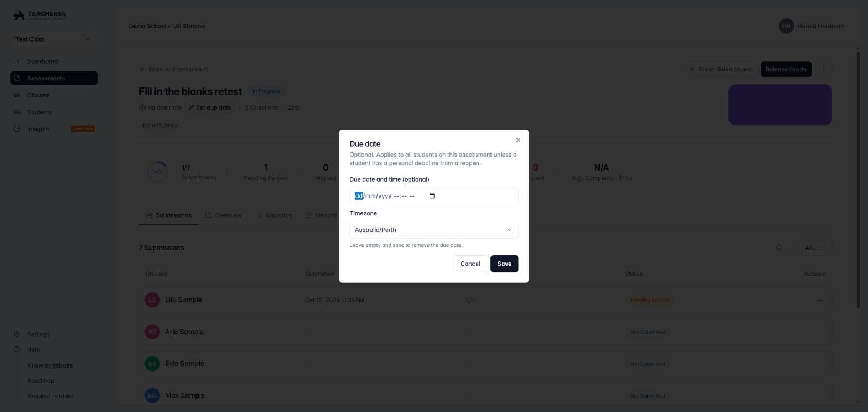Switch to the Overview tab
Viewport: 868px width, 412px height.
coord(223,215)
